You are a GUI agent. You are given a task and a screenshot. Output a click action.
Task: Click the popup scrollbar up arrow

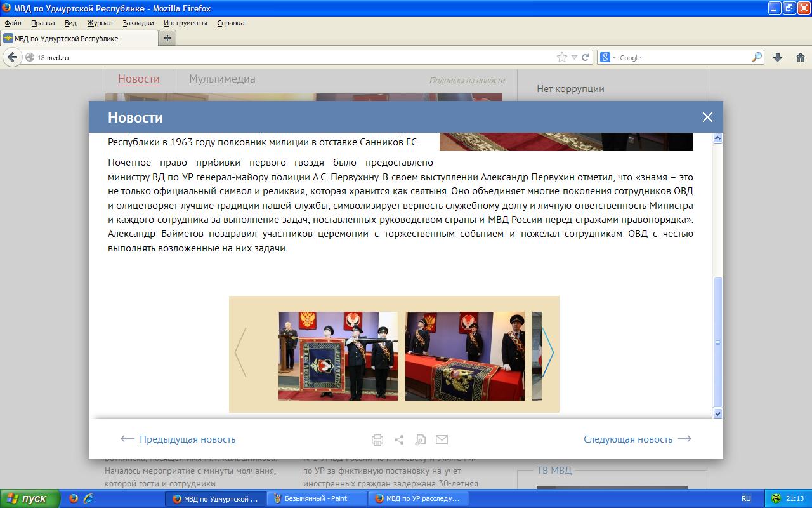click(x=718, y=138)
